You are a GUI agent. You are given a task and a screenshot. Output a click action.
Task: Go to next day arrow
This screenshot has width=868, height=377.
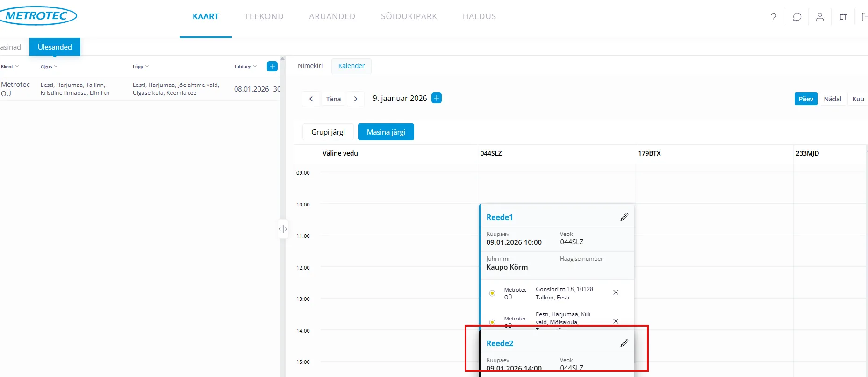tap(356, 99)
